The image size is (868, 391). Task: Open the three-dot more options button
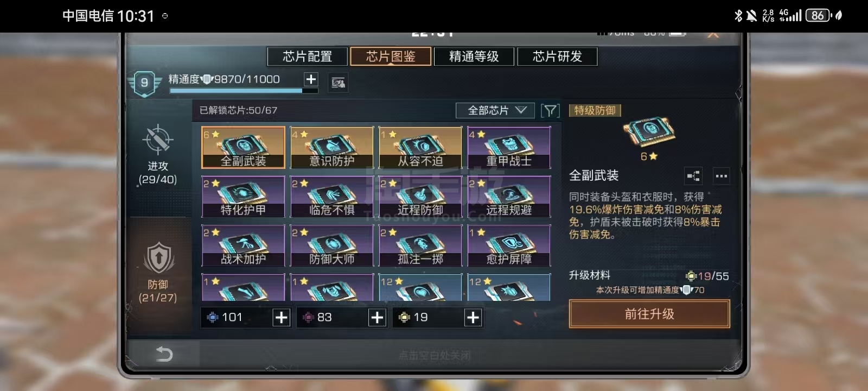(x=721, y=176)
